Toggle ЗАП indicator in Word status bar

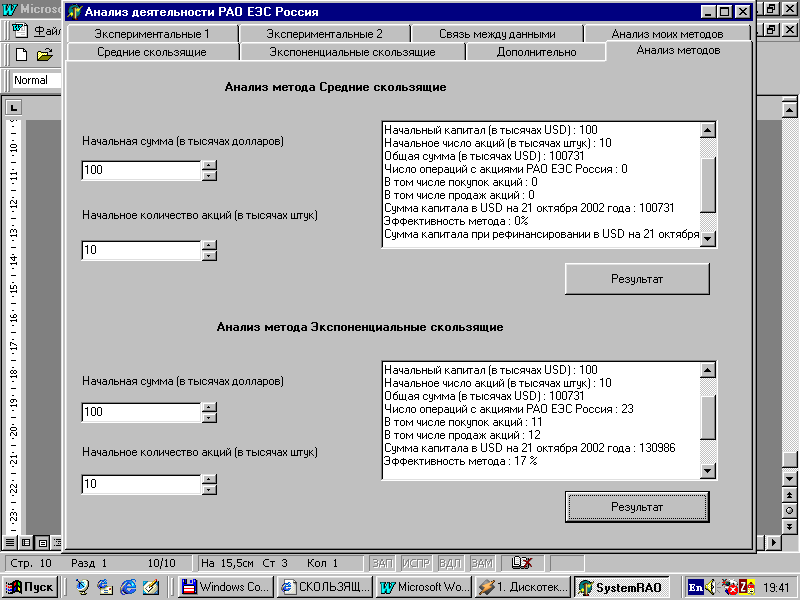click(x=382, y=563)
